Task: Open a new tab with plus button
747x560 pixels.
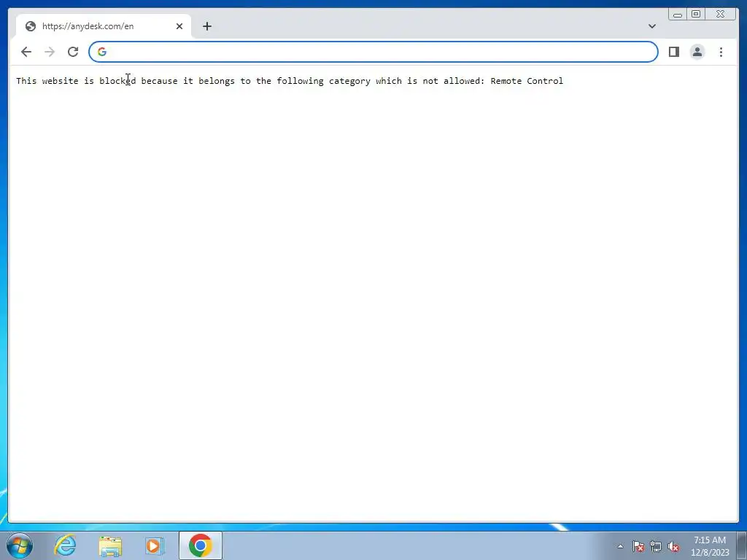Action: coord(206,26)
